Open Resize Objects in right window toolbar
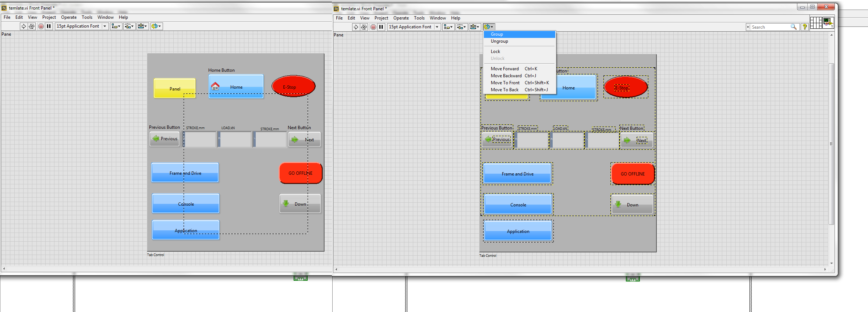This screenshot has width=868, height=312. pos(475,27)
